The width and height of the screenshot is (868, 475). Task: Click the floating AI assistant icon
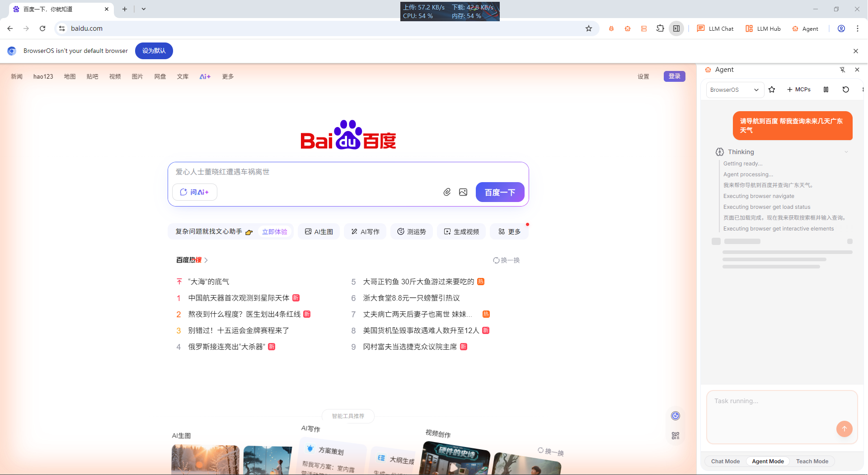tap(676, 416)
